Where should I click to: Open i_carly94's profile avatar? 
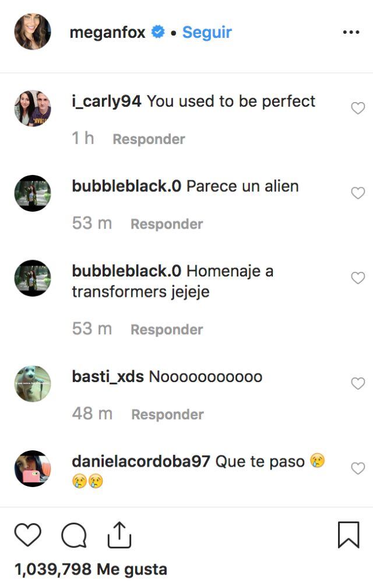pyautogui.click(x=33, y=108)
